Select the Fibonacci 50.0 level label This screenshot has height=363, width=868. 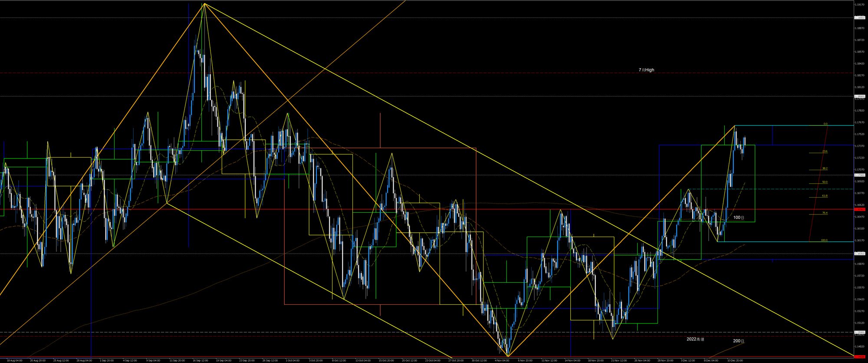click(x=825, y=182)
